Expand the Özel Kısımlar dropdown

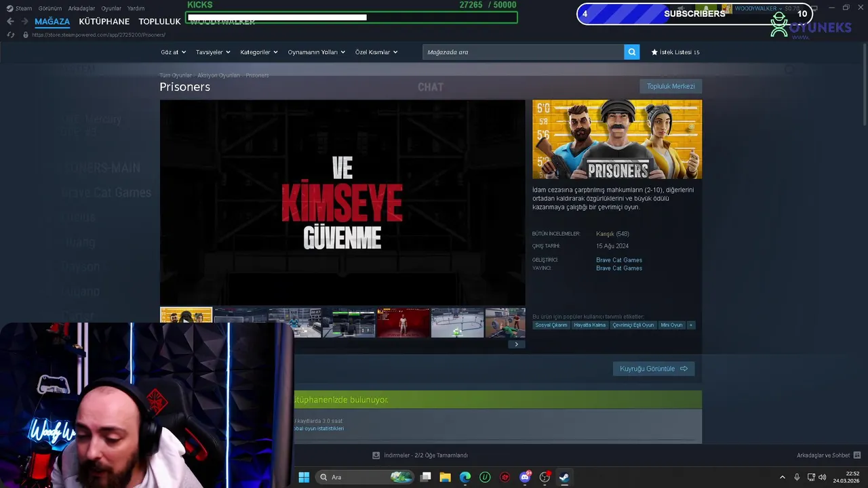[376, 52]
